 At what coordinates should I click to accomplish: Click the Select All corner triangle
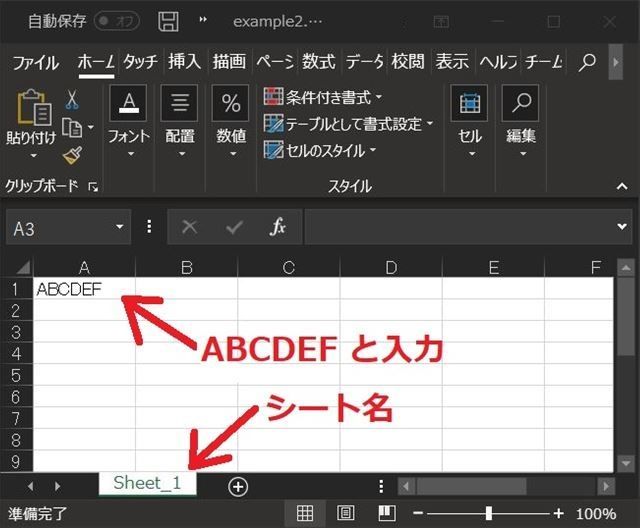coord(22,267)
